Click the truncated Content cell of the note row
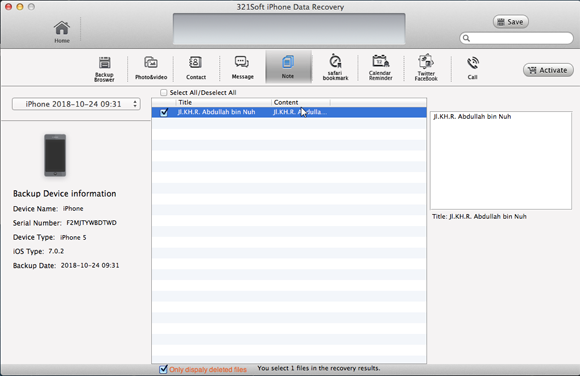This screenshot has height=376, width=580. tap(300, 112)
